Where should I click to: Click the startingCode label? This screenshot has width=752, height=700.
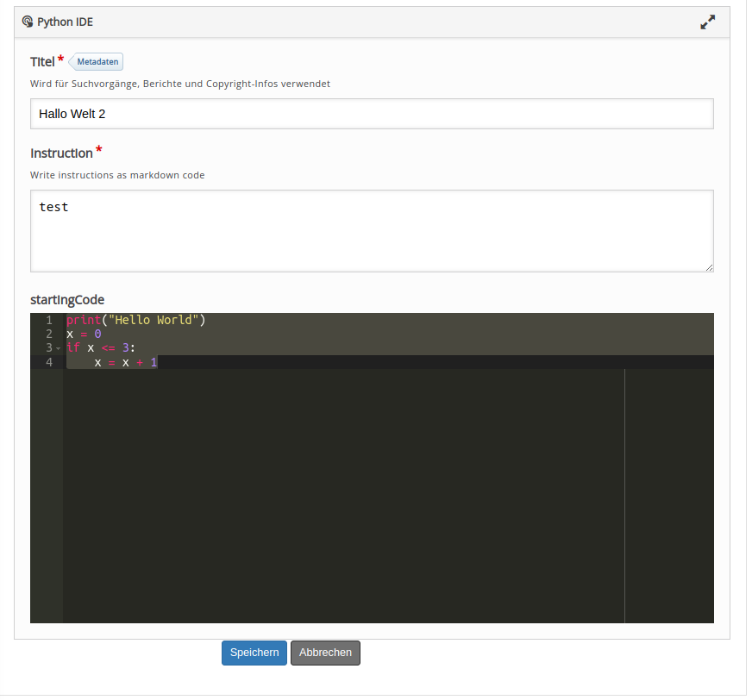[66, 299]
